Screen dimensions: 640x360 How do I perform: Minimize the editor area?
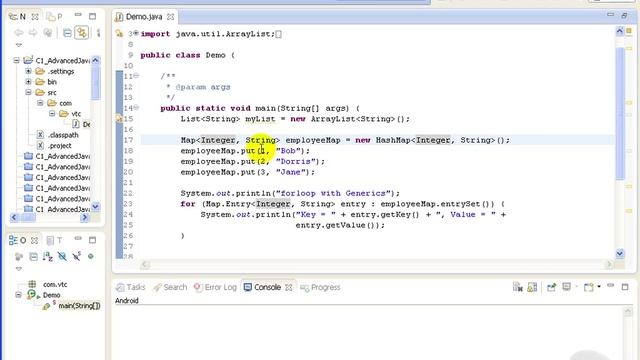click(610, 15)
